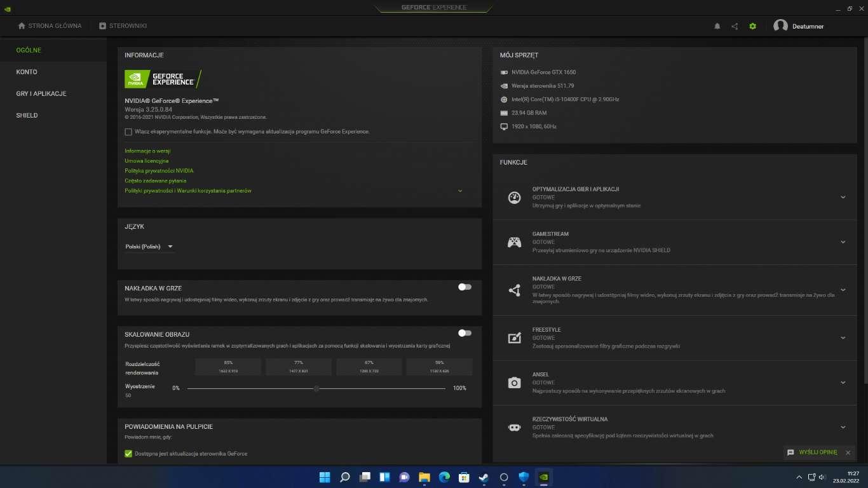Expand the Gamestream function chevron

[x=843, y=242]
